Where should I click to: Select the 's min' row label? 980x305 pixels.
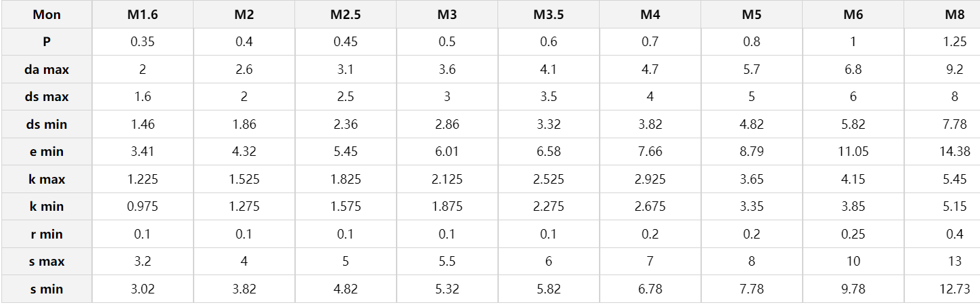coord(47,289)
